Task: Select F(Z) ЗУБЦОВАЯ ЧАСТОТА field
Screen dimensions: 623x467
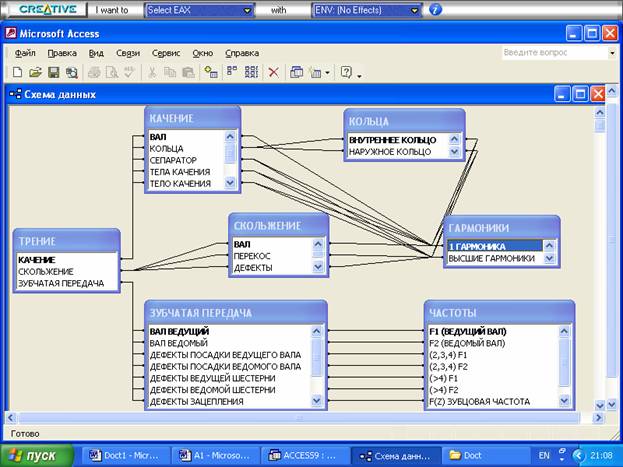Action: pyautogui.click(x=493, y=401)
